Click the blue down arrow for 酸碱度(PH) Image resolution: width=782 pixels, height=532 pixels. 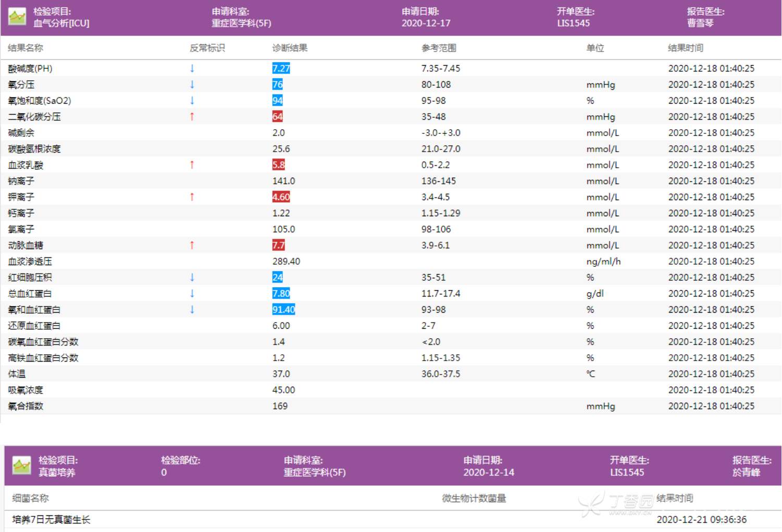192,68
